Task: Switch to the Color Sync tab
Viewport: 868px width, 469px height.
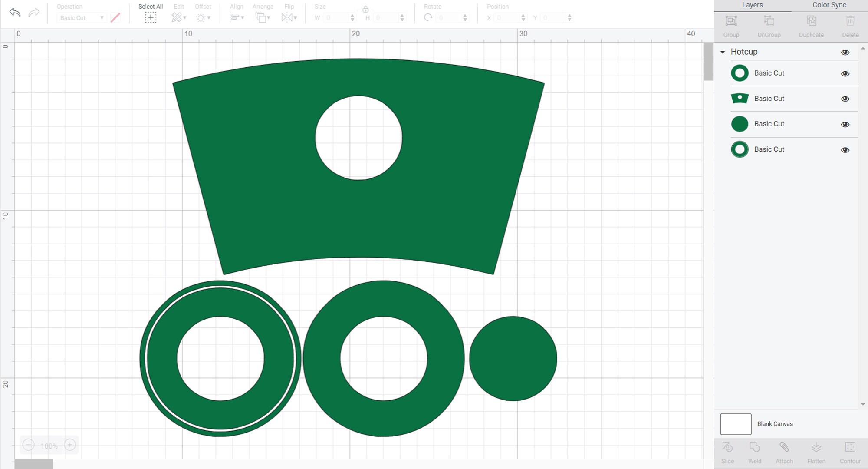Action: coord(829,5)
